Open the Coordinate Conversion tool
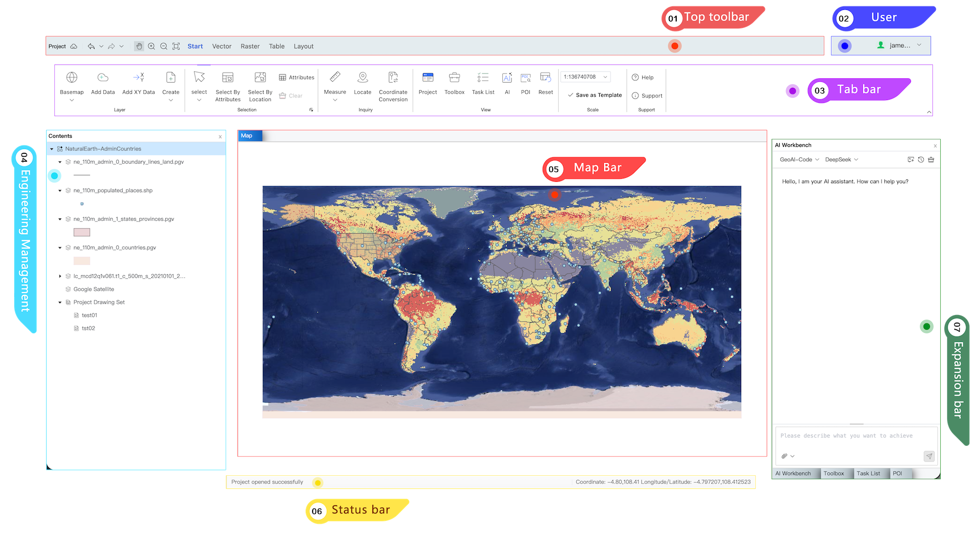The width and height of the screenshot is (980, 535). click(393, 77)
